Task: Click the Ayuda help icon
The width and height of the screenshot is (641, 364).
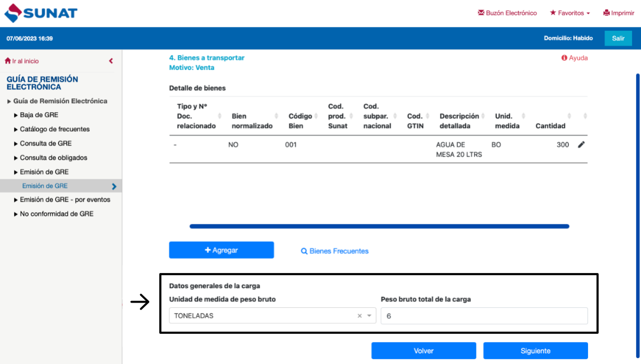Action: coord(565,58)
